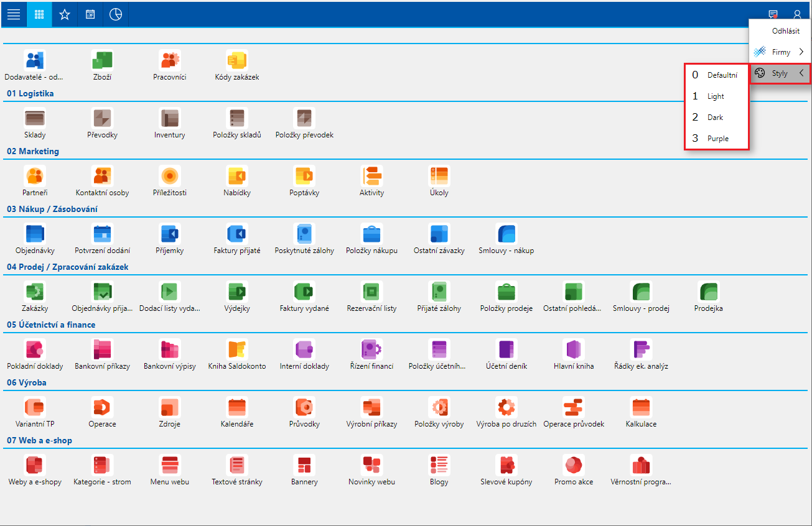Open the Kalkulace module
This screenshot has height=526, width=812.
641,412
